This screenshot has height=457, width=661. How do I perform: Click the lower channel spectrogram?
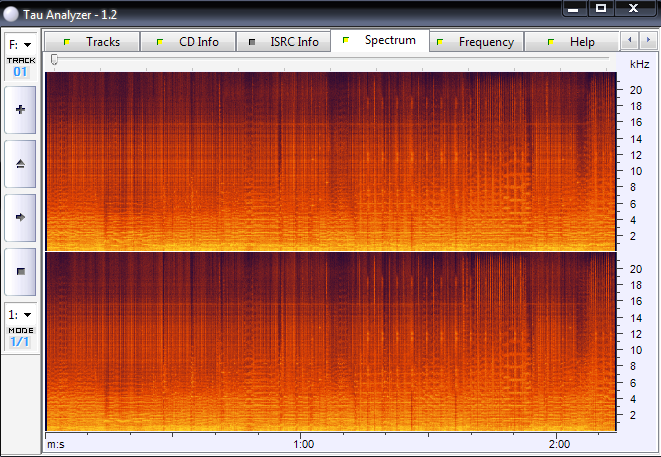click(331, 341)
